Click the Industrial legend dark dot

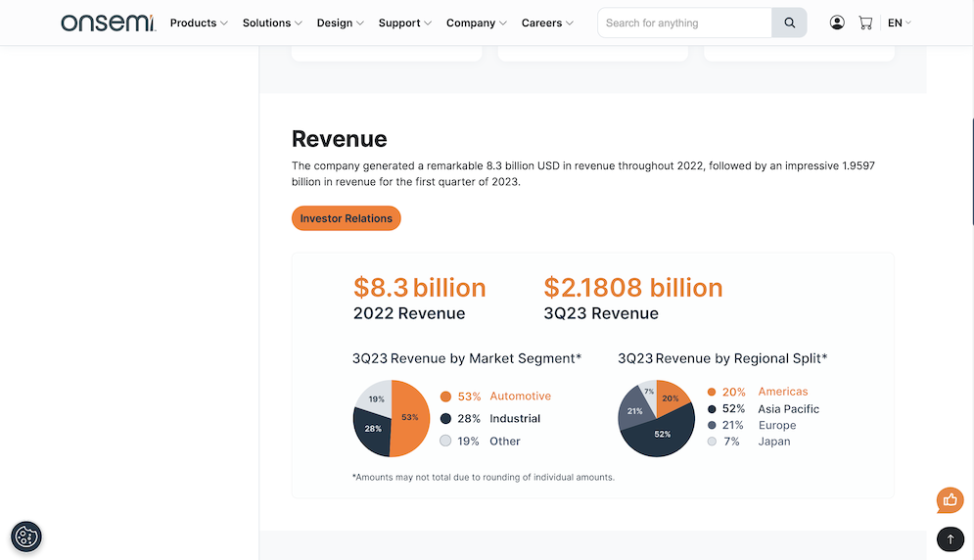tap(445, 419)
